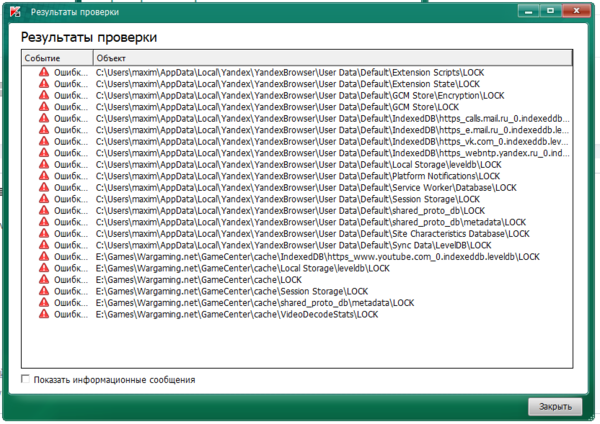Click error icon for Site Characteristics Database row
The height and width of the screenshot is (424, 600).
click(44, 233)
